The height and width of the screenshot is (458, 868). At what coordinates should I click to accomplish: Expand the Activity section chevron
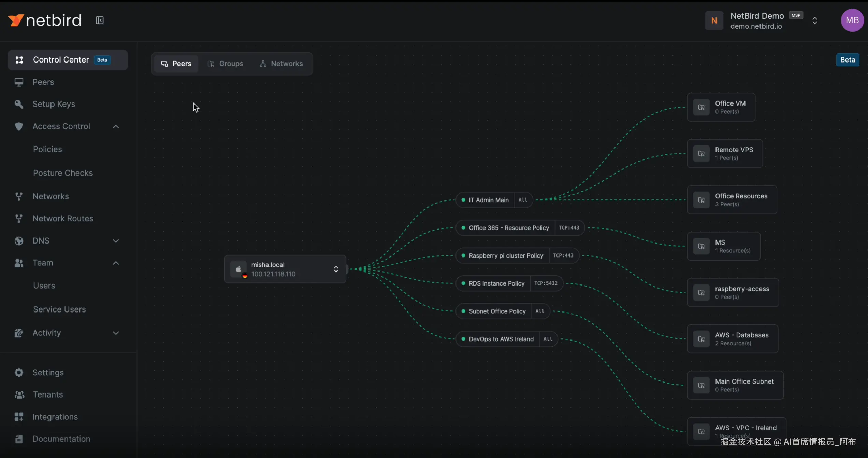point(116,333)
